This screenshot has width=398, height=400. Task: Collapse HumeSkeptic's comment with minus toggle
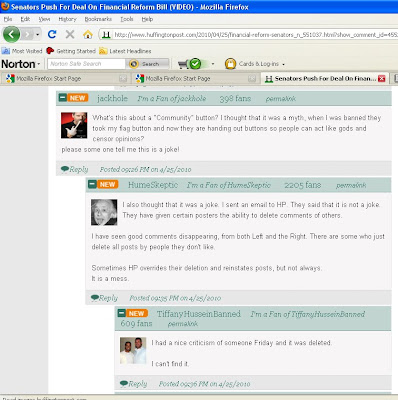tap(93, 184)
